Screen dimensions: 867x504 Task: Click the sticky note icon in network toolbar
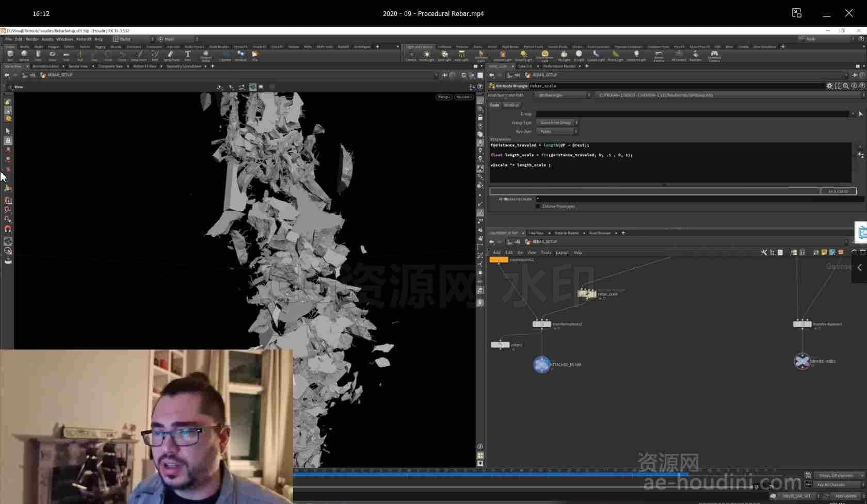(824, 252)
